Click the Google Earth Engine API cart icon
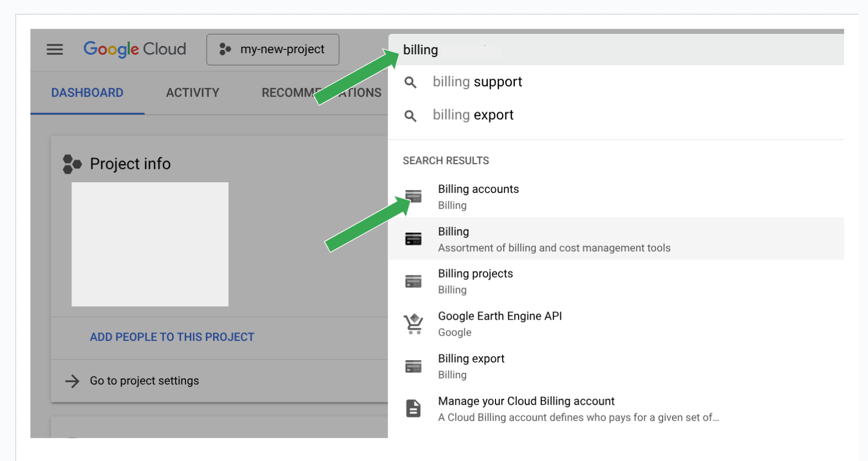This screenshot has height=461, width=868. point(414,324)
